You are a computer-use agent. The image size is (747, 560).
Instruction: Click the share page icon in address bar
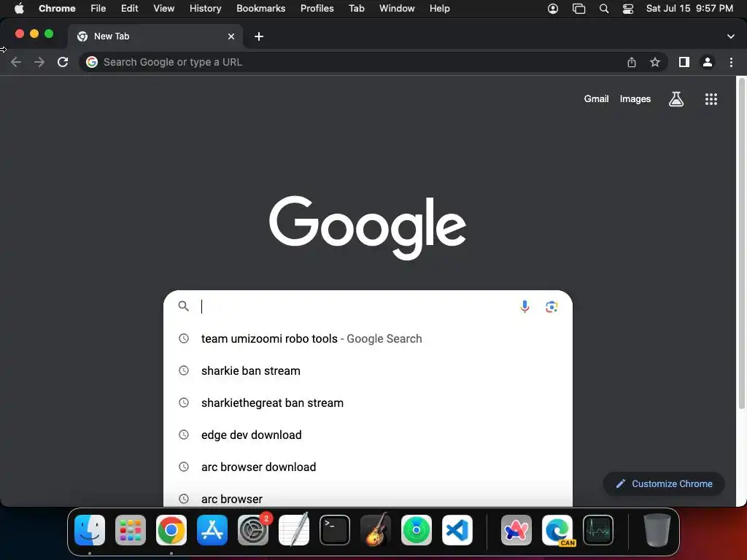click(632, 62)
